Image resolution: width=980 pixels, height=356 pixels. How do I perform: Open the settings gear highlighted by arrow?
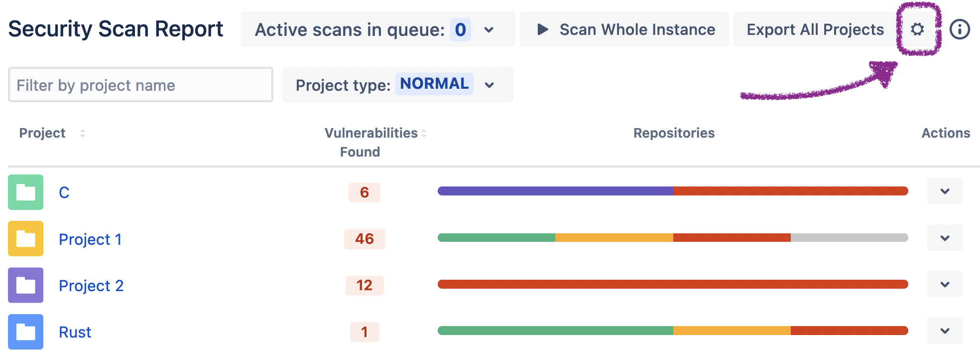click(x=917, y=29)
